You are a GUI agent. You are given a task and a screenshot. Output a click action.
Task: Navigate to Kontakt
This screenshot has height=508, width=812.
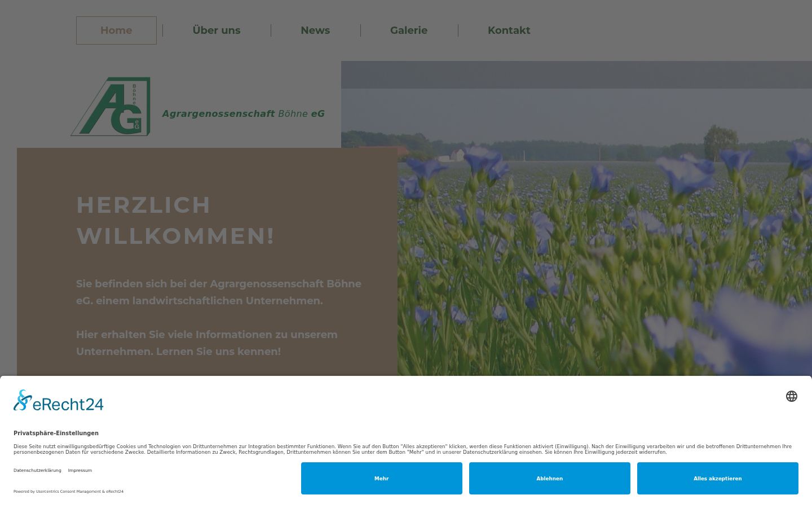(509, 30)
